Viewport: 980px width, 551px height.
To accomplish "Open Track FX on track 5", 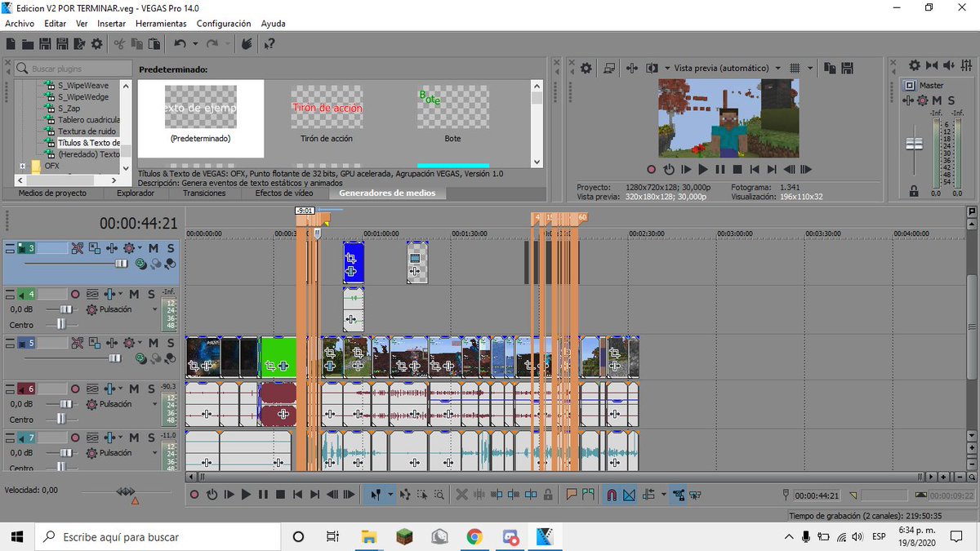I will (112, 343).
